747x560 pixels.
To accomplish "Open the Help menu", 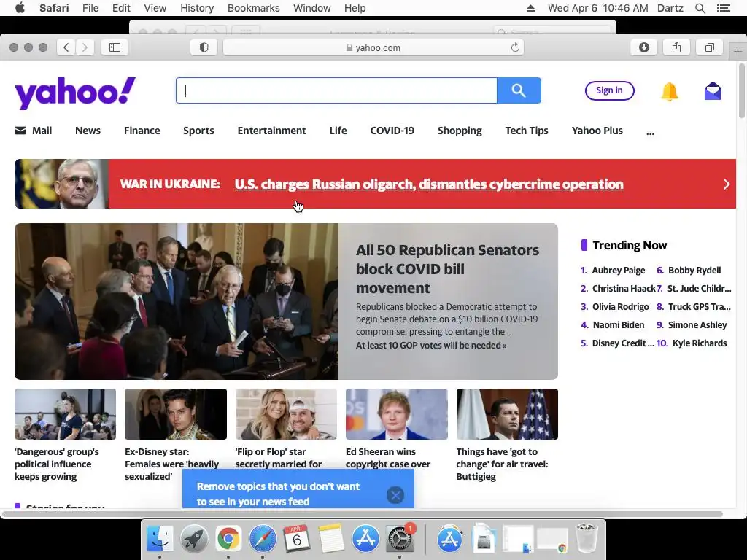I will click(x=355, y=8).
